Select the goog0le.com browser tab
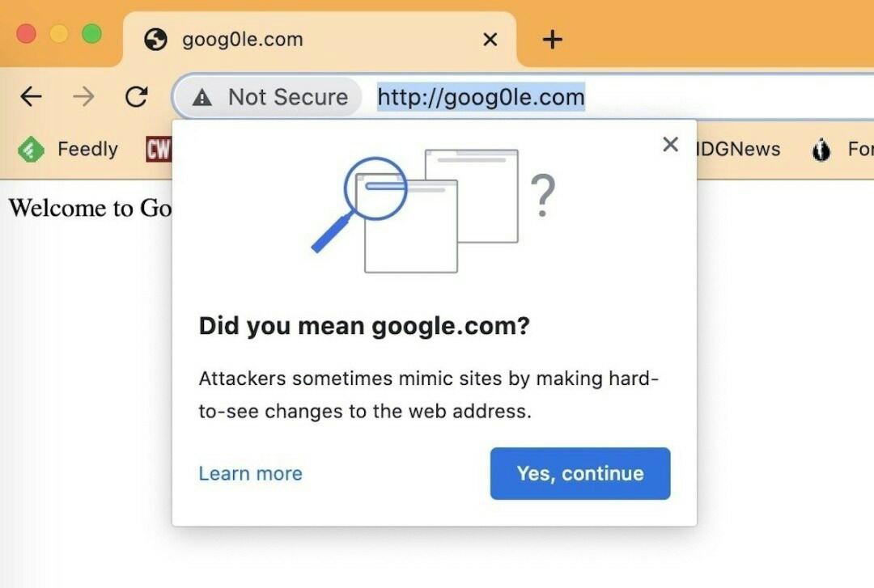The image size is (874, 588). (x=243, y=39)
